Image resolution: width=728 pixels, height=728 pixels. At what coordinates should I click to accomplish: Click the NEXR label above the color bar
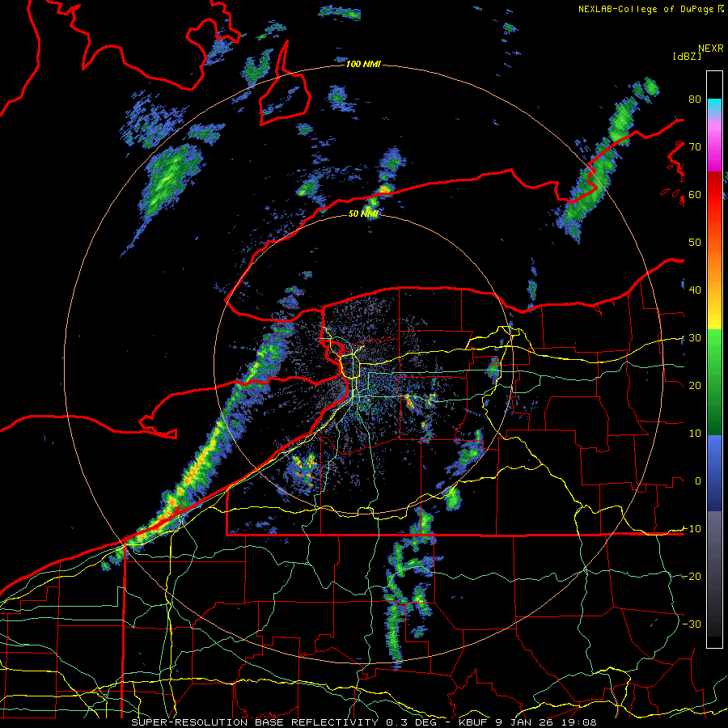click(x=711, y=49)
